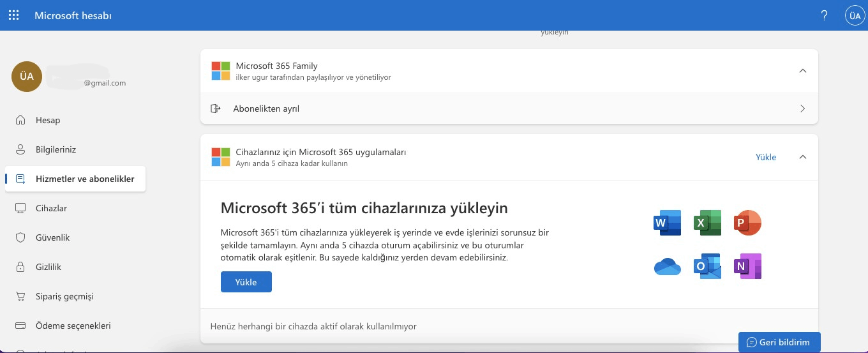Click Henüz herhangi bir cihazda aktif text
This screenshot has height=353, width=868.
(x=313, y=326)
